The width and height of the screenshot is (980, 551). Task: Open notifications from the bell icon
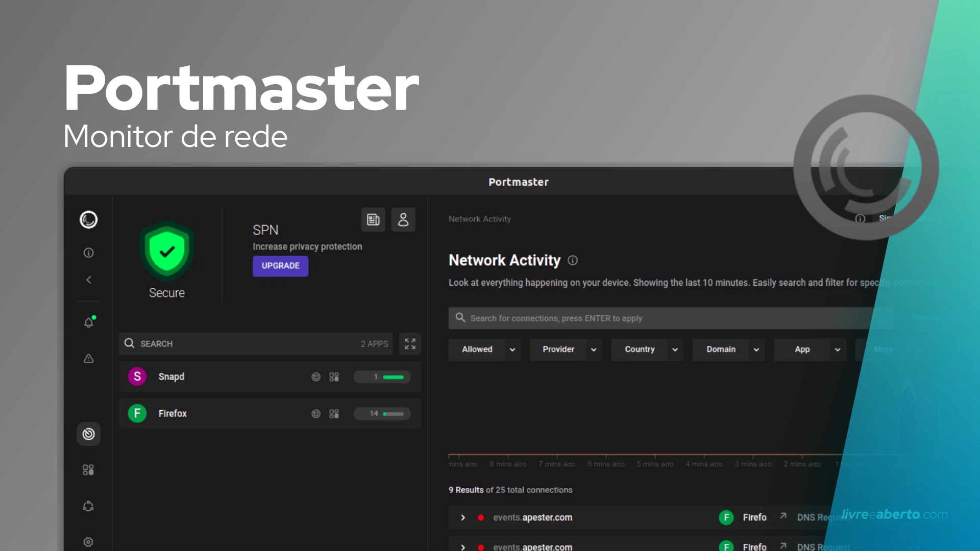click(88, 321)
